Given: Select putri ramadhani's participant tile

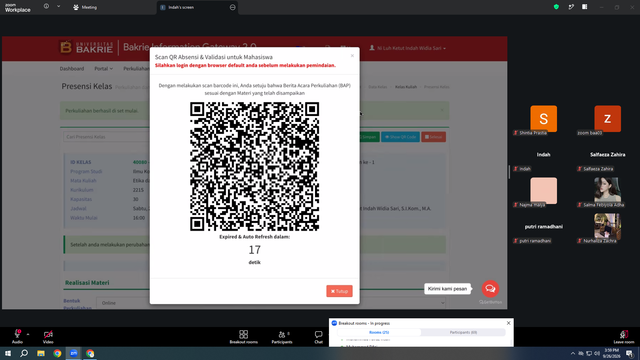Looking at the screenshot, I should [543, 227].
